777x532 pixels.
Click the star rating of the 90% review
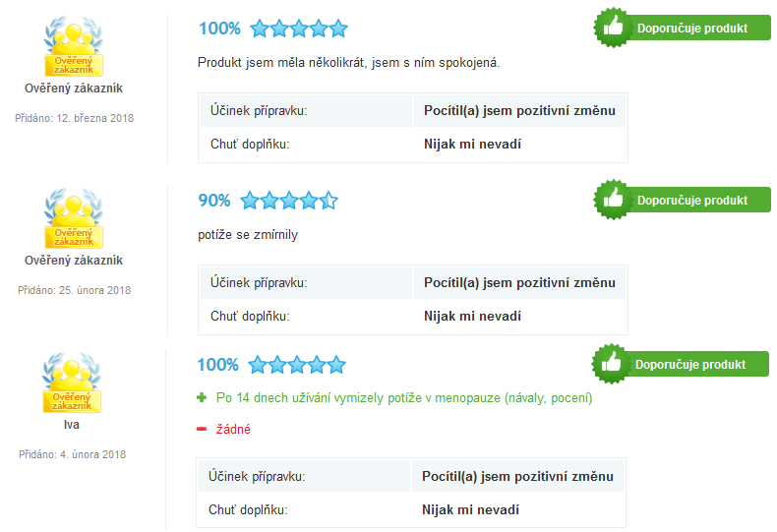289,201
